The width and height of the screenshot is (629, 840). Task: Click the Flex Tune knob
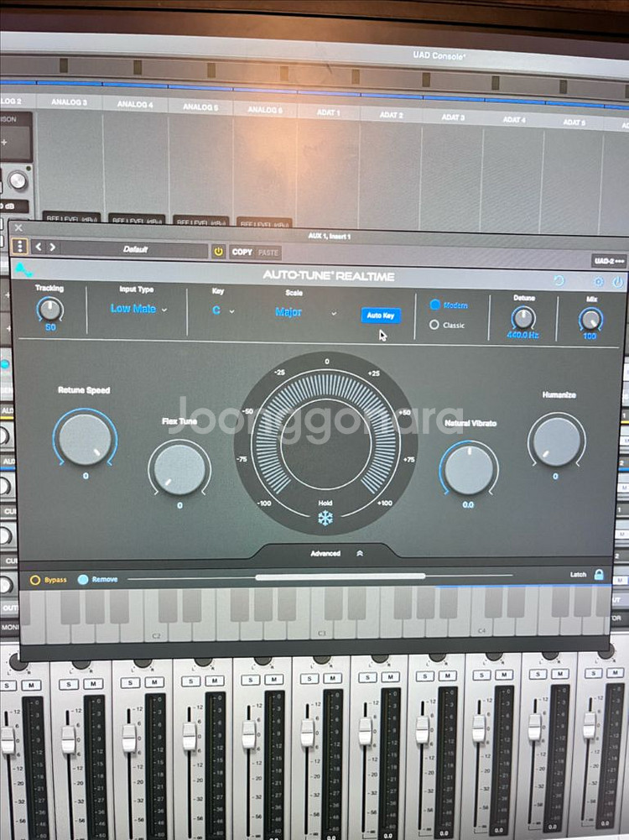(x=179, y=468)
